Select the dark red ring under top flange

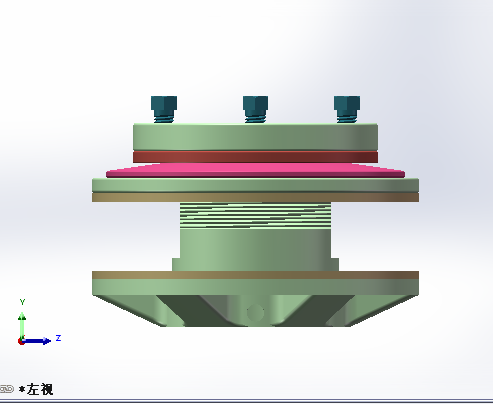(255, 157)
